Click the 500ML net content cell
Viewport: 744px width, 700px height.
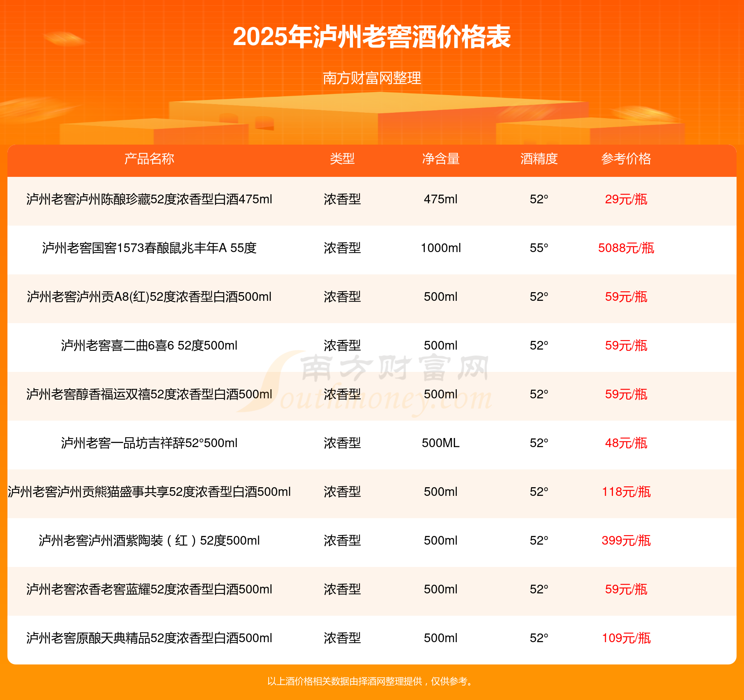(x=441, y=443)
